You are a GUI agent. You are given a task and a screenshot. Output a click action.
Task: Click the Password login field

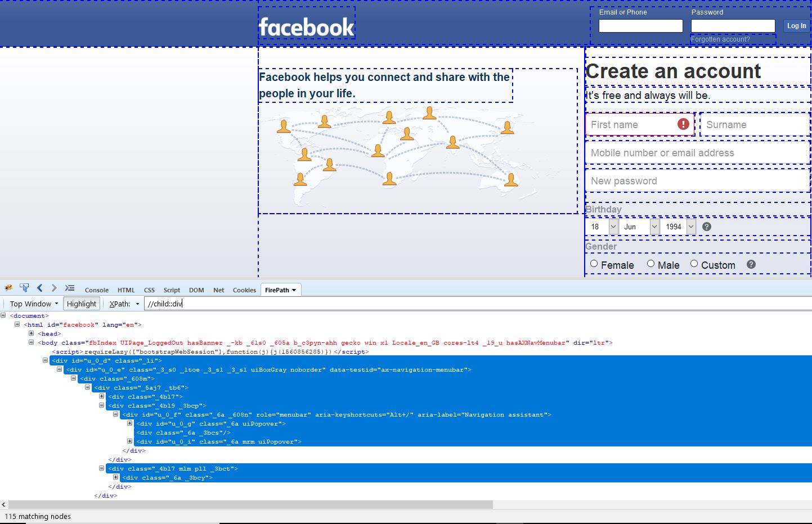click(x=733, y=26)
